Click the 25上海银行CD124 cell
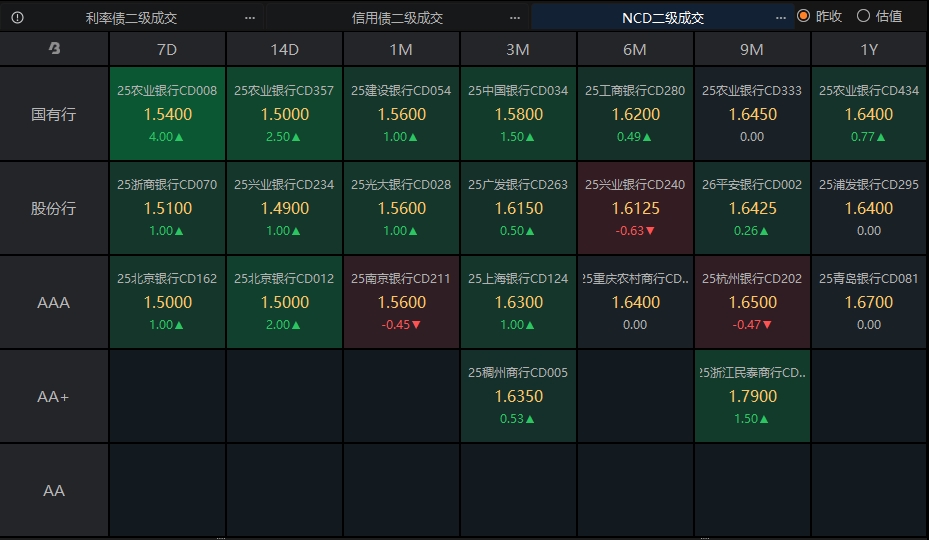Image resolution: width=929 pixels, height=540 pixels. click(x=518, y=302)
